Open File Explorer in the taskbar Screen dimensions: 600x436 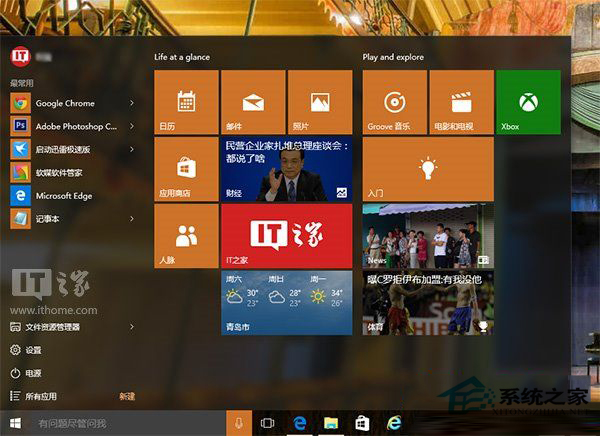[330, 424]
